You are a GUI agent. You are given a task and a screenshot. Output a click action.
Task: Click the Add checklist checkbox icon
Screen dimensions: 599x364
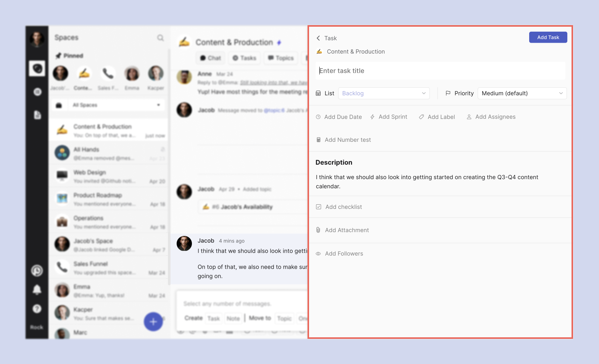(319, 207)
